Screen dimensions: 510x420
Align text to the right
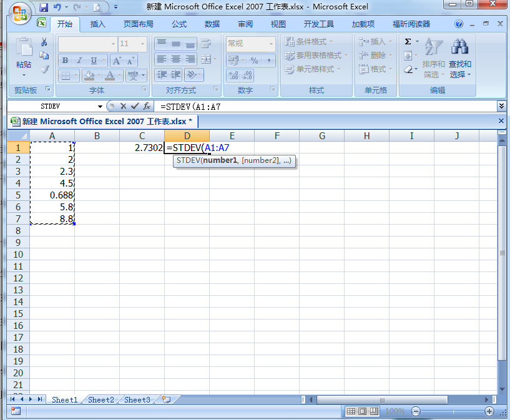coord(190,59)
